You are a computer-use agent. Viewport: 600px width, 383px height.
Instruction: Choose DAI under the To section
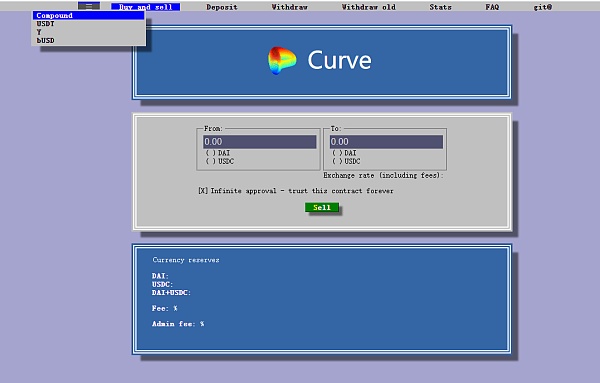tap(344, 153)
